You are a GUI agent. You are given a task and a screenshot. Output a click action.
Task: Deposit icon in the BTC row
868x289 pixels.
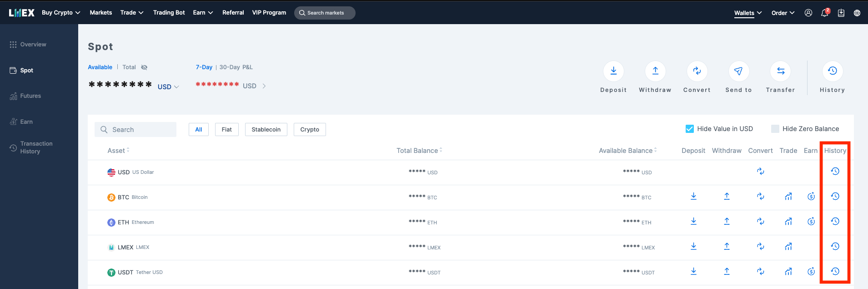coord(693,197)
